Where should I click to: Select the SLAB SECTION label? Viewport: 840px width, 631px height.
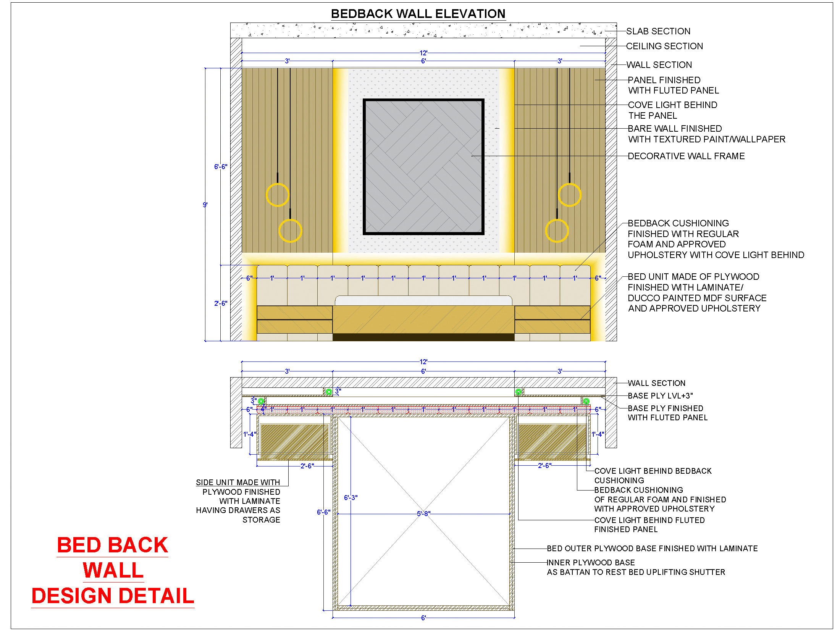658,31
